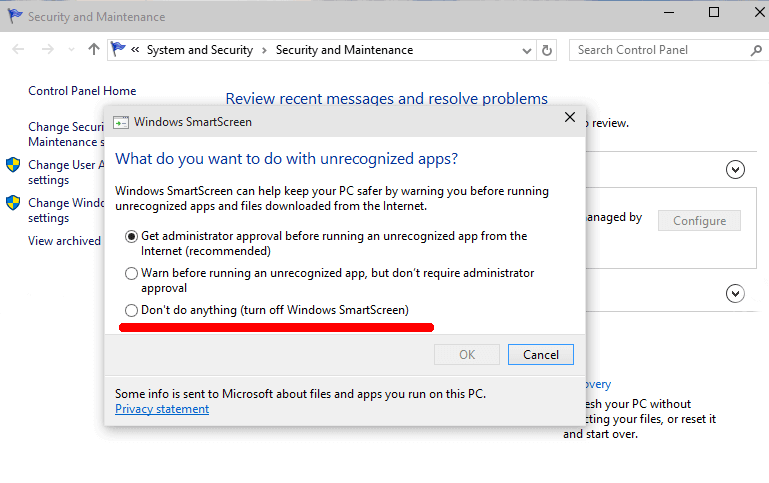Image resolution: width=769 pixels, height=483 pixels.
Task: Click shield icon beside Change Windows SmartScreen settings
Action: pos(13,203)
